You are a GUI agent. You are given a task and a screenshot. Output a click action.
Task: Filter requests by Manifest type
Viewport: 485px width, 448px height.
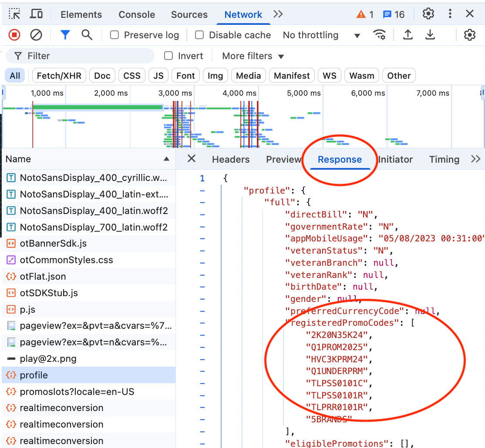pos(292,76)
